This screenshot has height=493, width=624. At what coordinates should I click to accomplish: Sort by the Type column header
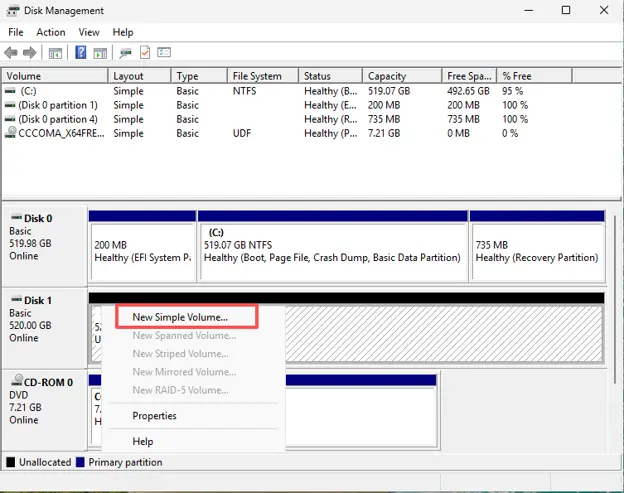click(199, 76)
